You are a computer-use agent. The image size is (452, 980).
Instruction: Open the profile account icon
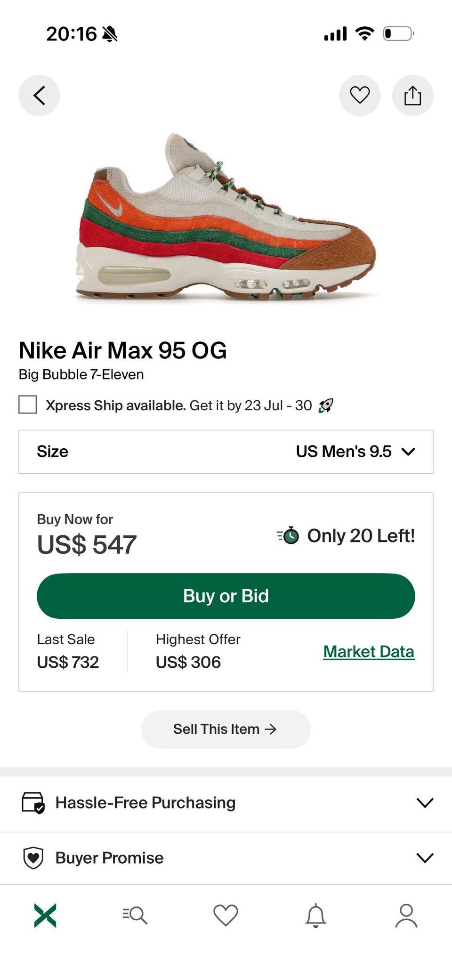click(x=406, y=915)
